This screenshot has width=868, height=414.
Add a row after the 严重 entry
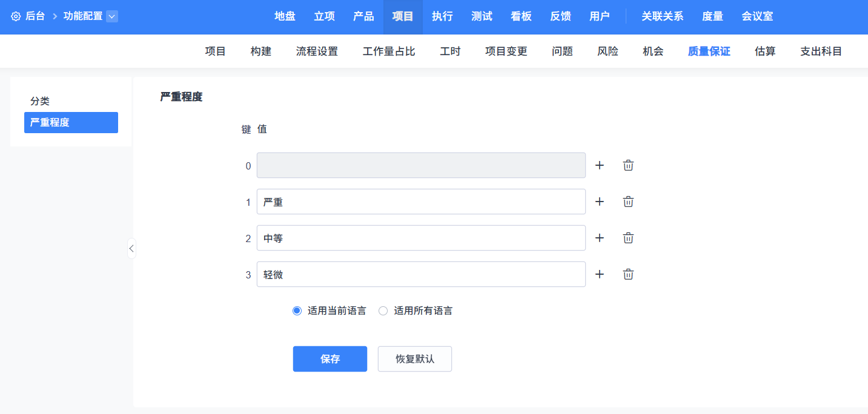(x=600, y=202)
